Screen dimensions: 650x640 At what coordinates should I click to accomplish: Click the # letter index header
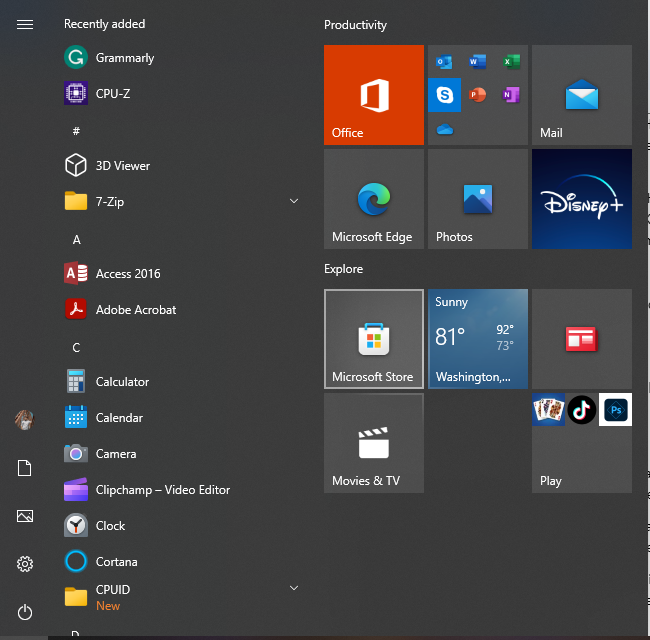76,131
